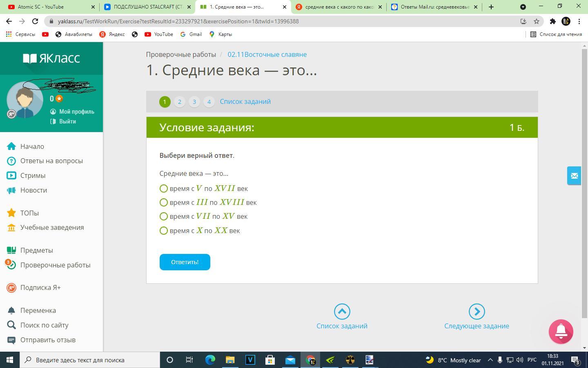Select answer с V по XVII век
The image size is (588, 368).
pyautogui.click(x=163, y=188)
